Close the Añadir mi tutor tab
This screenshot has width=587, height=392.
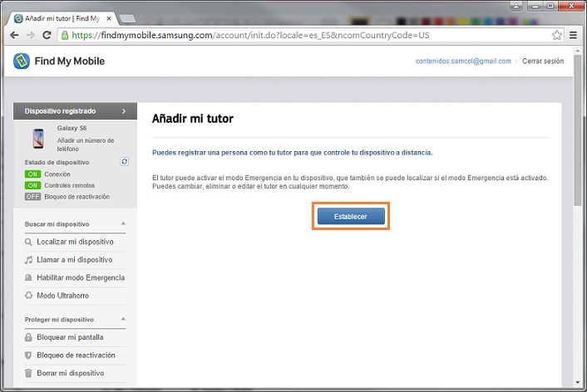click(109, 18)
